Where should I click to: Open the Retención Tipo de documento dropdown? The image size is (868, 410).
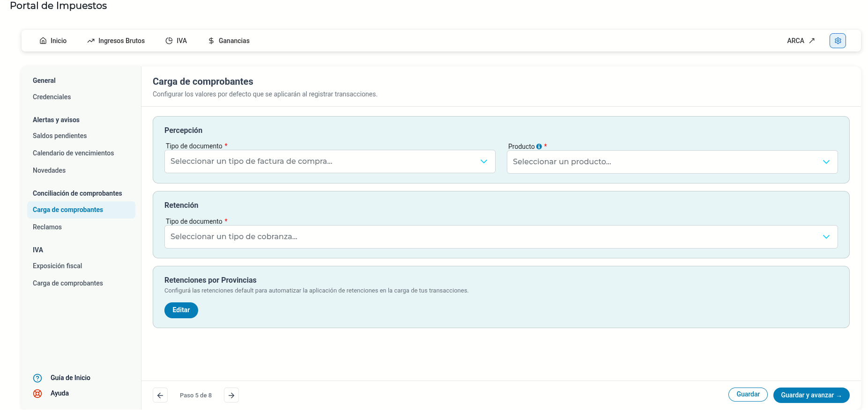coord(501,237)
